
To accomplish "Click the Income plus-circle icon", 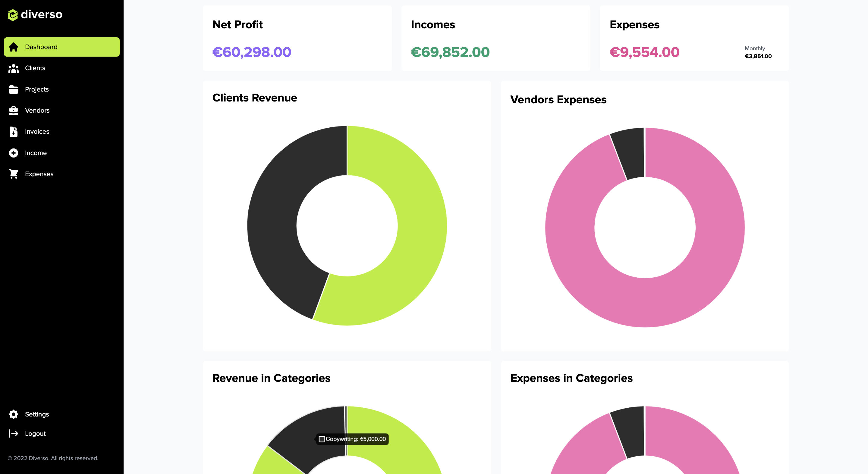I will coord(14,153).
